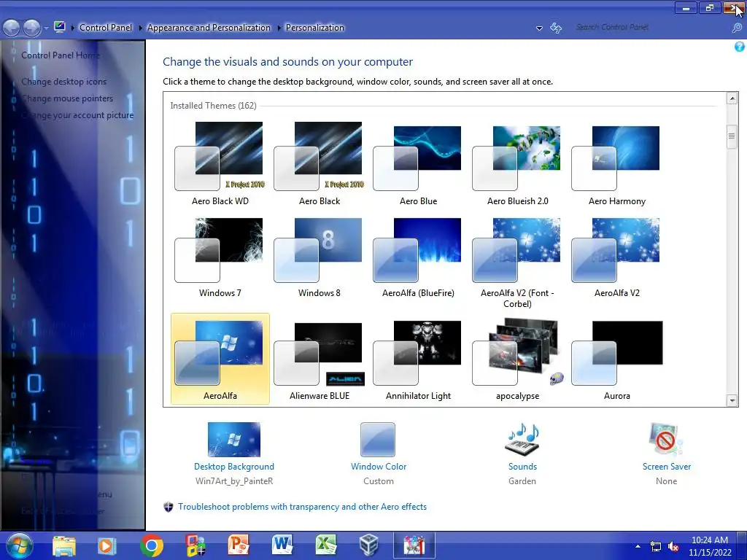Open Microsoft Word from the taskbar
This screenshot has height=560, width=747.
pos(282,545)
